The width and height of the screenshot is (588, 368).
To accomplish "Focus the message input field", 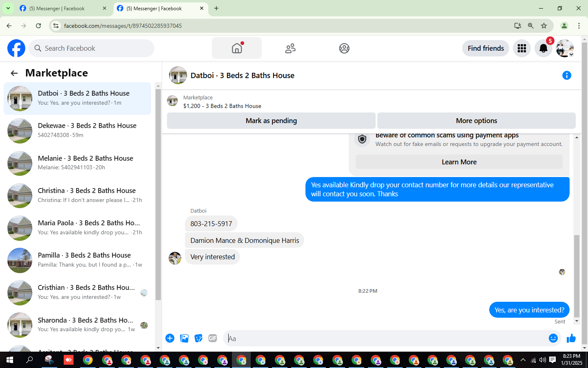I will [x=386, y=338].
